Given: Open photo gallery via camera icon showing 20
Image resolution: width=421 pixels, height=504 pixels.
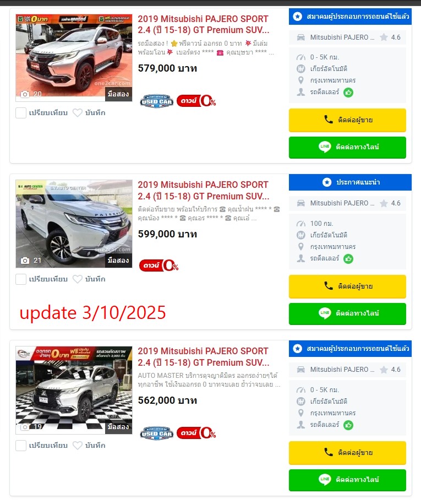Looking at the screenshot, I should pos(25,94).
